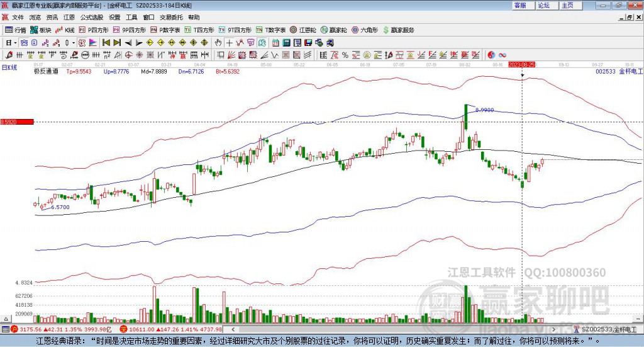Open the 行情 market quotes view
The height and width of the screenshot is (347, 644).
[x=15, y=30]
